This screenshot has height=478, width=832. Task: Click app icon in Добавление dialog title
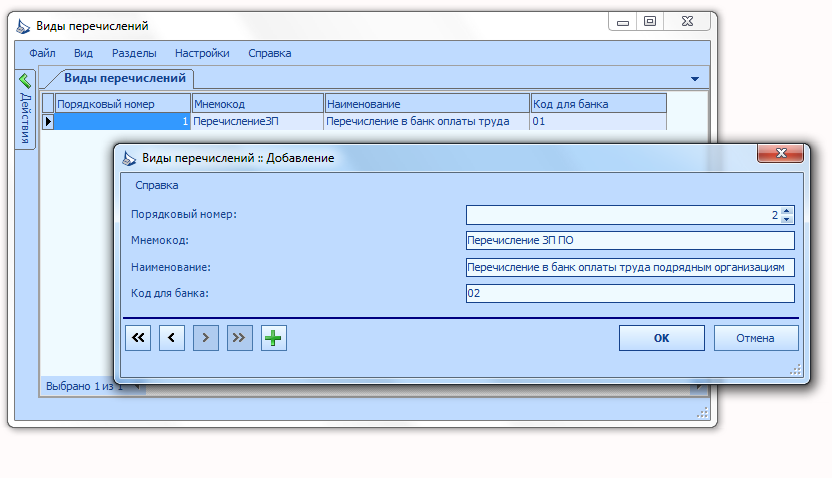pyautogui.click(x=129, y=158)
